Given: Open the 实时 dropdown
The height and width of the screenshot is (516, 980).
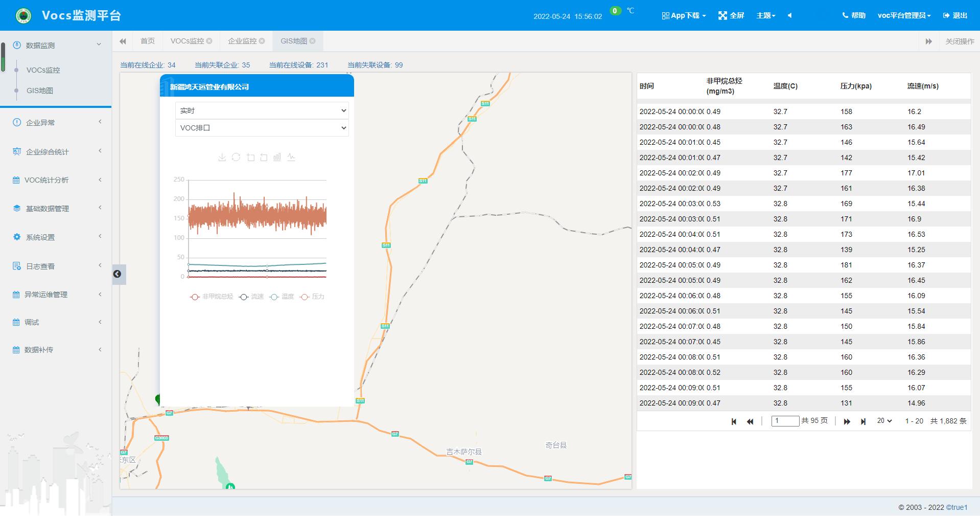Looking at the screenshot, I should [262, 110].
